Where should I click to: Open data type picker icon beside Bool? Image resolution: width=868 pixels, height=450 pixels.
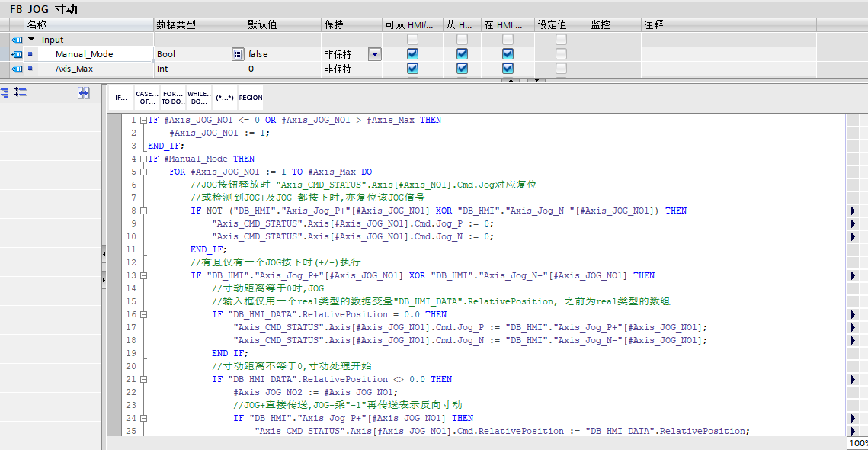pos(238,54)
